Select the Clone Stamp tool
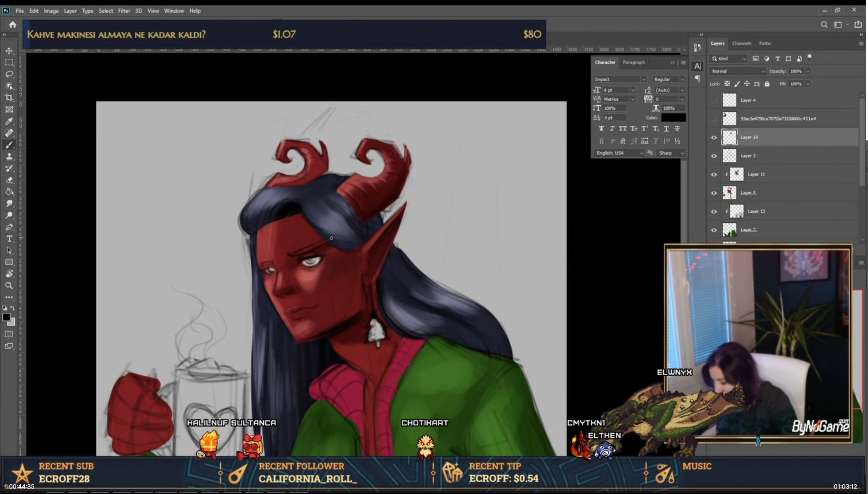This screenshot has width=868, height=494. coord(9,156)
